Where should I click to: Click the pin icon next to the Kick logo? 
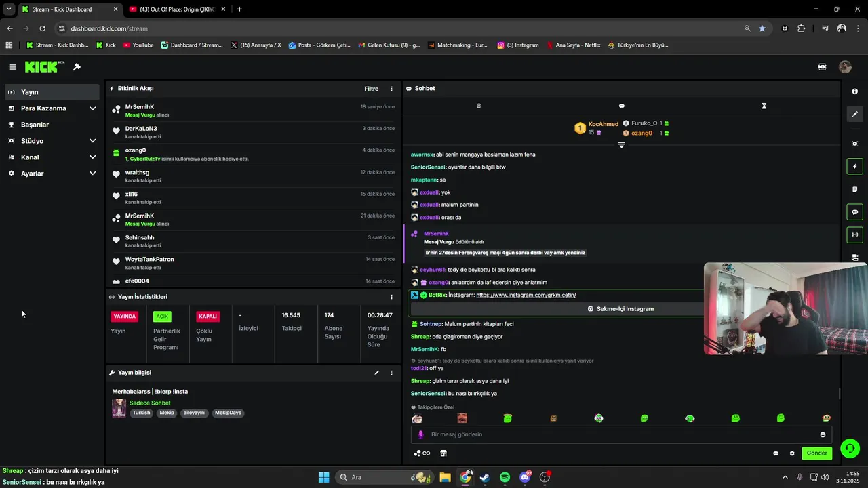tap(77, 67)
